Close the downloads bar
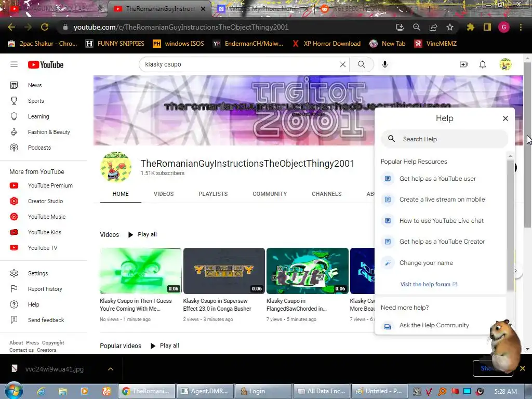The width and height of the screenshot is (532, 399). 523,368
